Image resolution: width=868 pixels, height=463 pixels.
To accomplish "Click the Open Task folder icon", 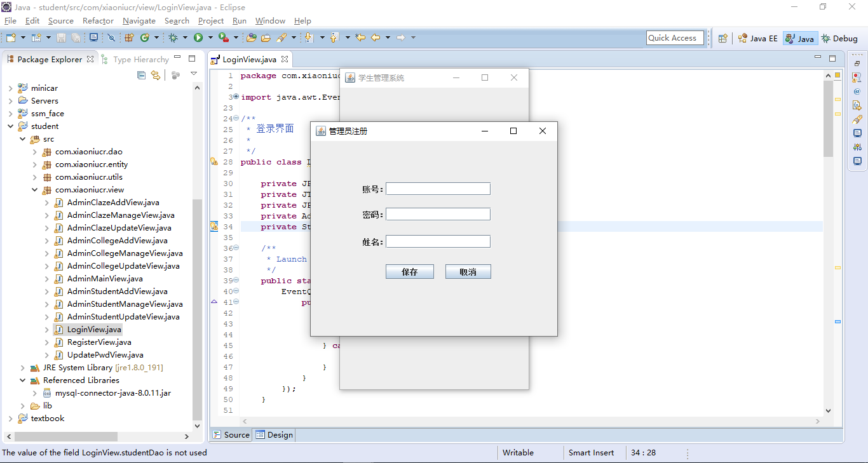I will click(x=266, y=38).
